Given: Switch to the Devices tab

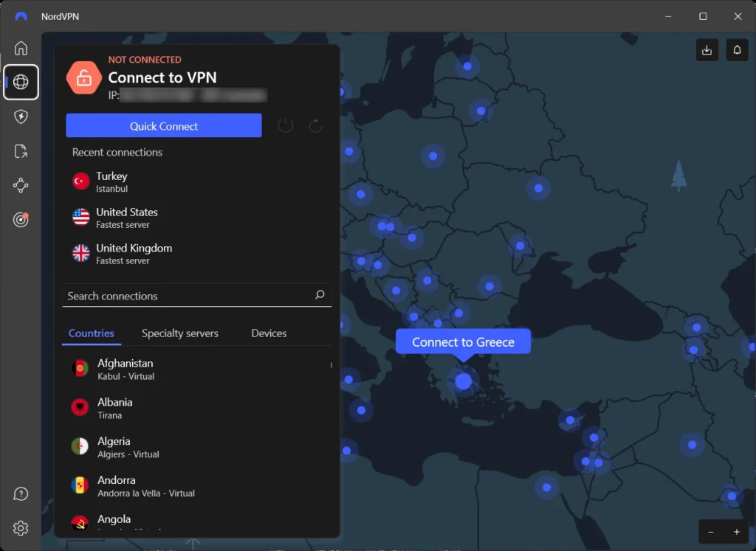Looking at the screenshot, I should click(x=269, y=333).
